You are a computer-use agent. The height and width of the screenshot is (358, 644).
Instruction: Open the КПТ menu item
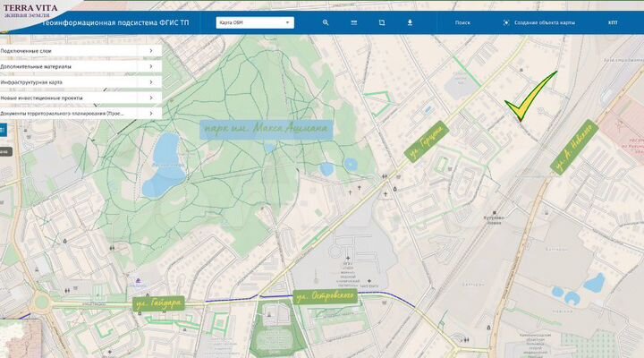pyautogui.click(x=613, y=22)
